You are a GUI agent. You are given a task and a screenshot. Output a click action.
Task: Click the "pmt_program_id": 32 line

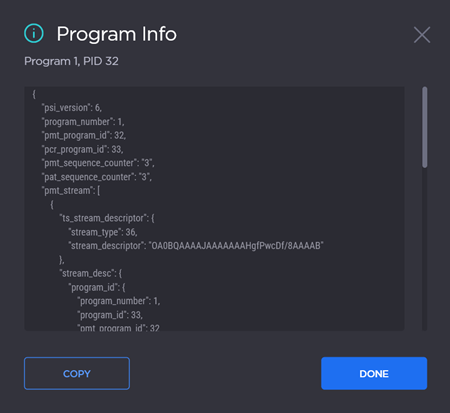coord(84,135)
